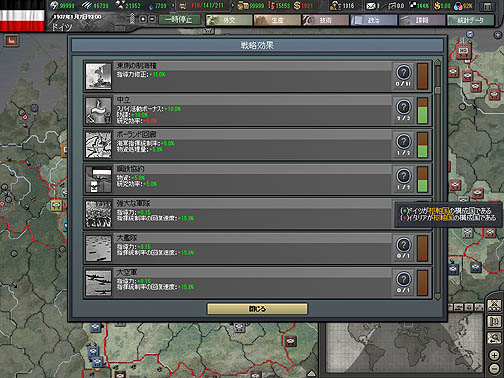Open the 政治 (Politics) tab
The image size is (504, 378).
[x=374, y=20]
